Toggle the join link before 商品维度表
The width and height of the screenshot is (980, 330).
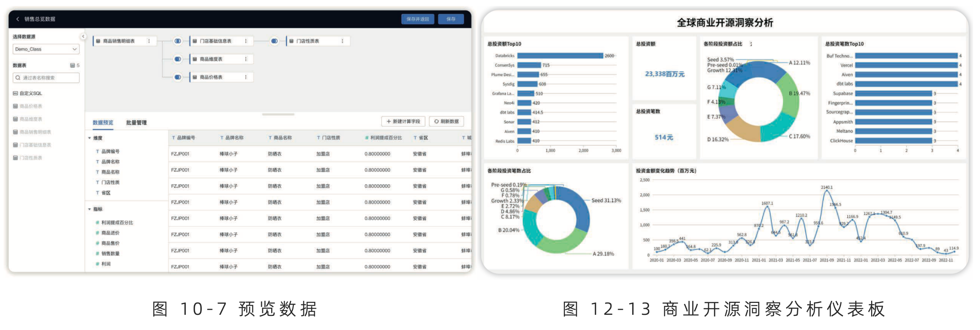click(x=178, y=59)
